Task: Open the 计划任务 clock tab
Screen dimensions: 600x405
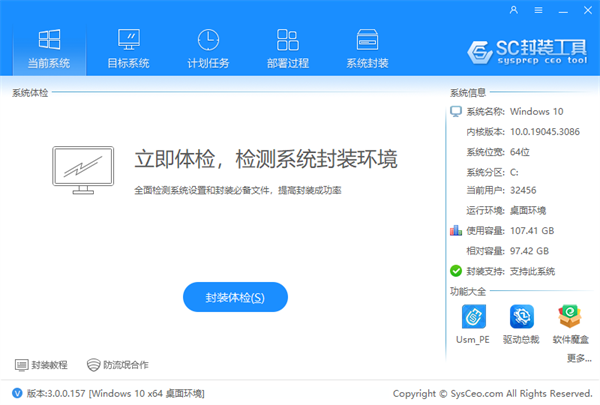Action: pos(208,48)
